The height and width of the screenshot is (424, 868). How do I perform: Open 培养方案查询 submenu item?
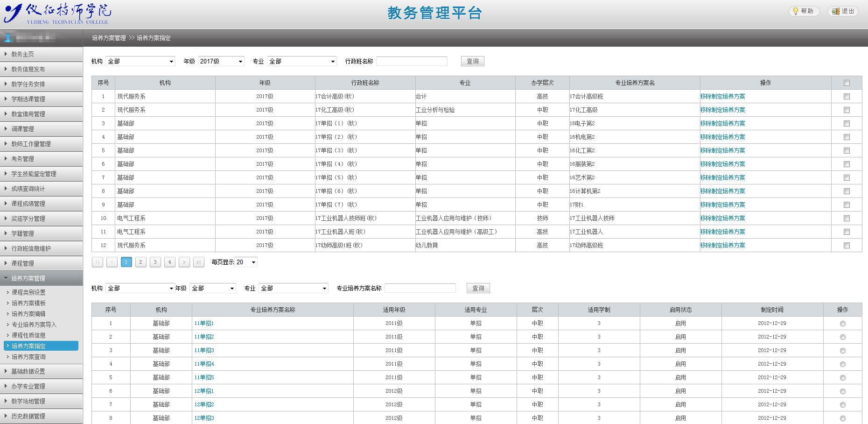(x=28, y=357)
